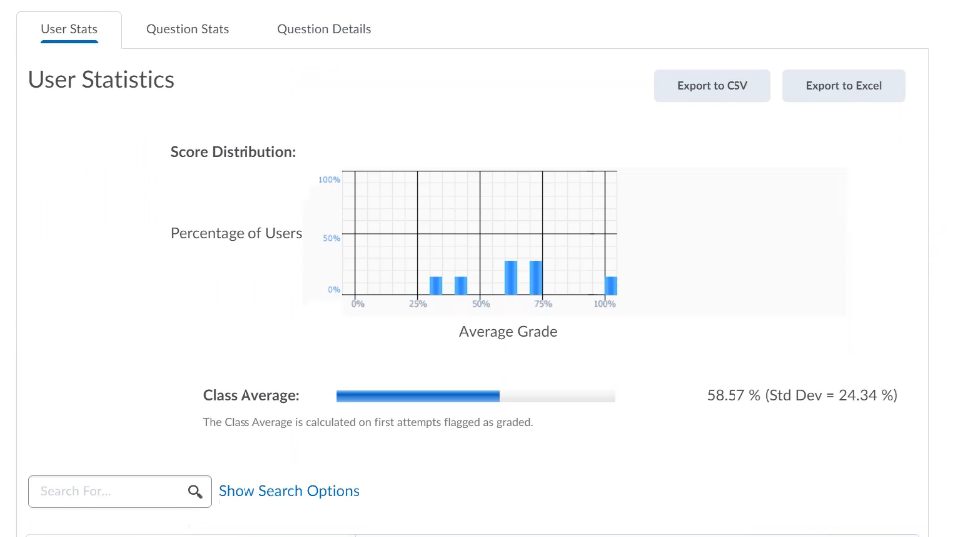Expand Show Search Options
The image size is (980, 537).
point(288,491)
